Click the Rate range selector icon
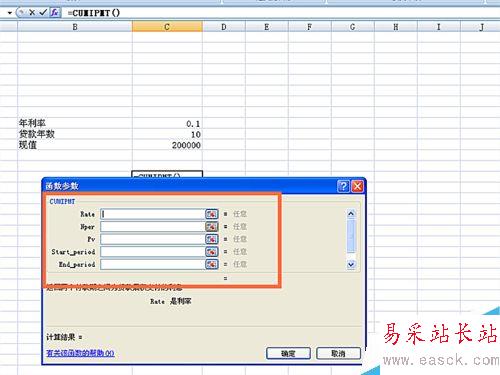Image resolution: width=500 pixels, height=375 pixels. [212, 214]
